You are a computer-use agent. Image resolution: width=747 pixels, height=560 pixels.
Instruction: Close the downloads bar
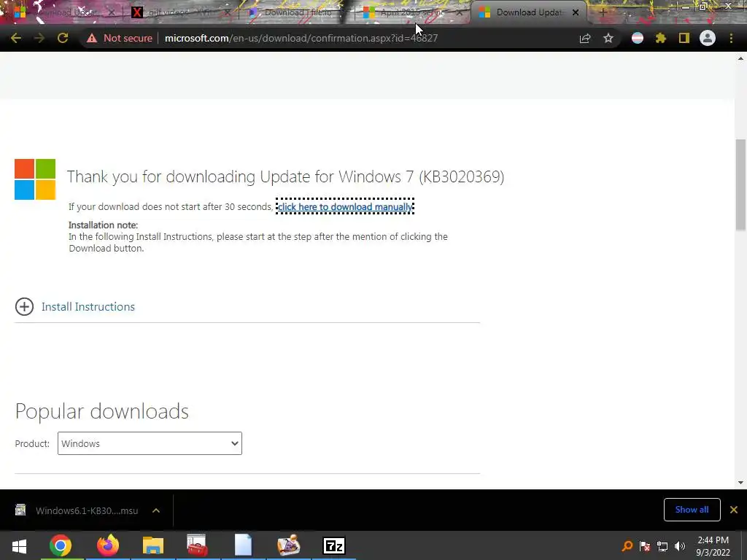[734, 510]
